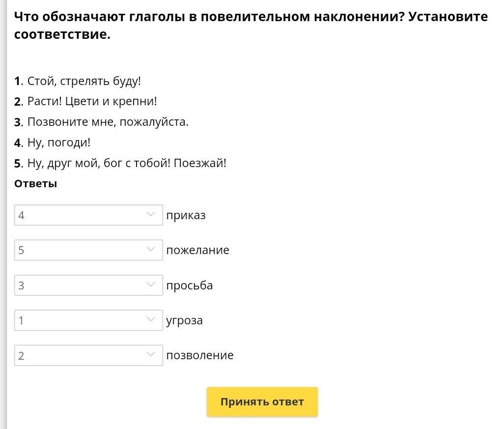Click the phrase 'Ну, погоди!'
The image size is (504, 429).
point(59,143)
